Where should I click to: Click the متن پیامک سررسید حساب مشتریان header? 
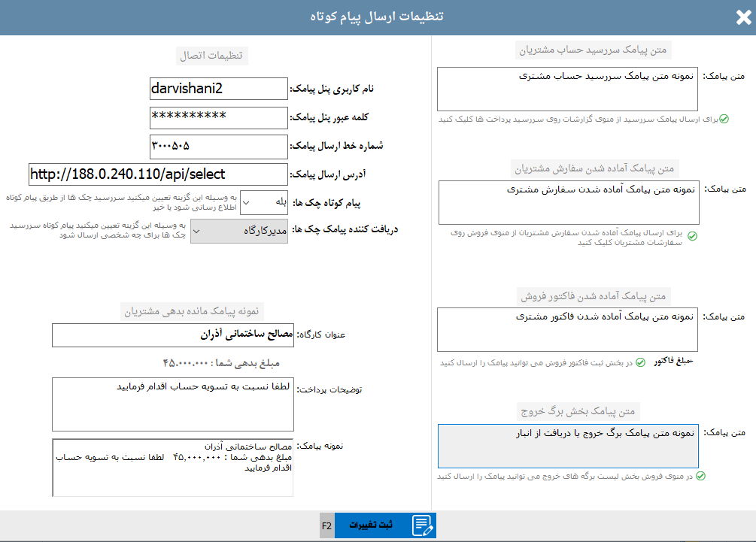tap(593, 50)
